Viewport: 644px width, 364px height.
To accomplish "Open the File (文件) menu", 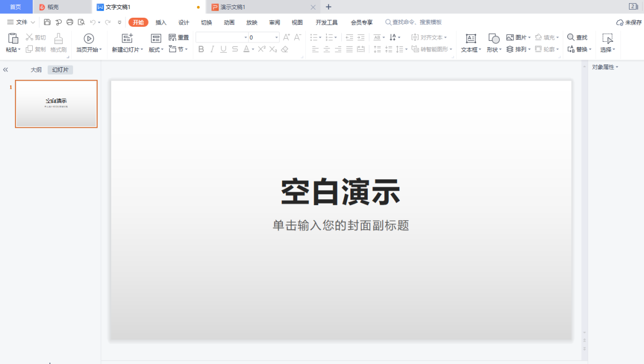I will pos(21,22).
